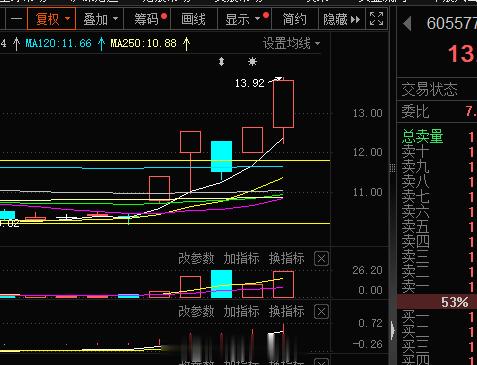Click the upward arrow after MA250

pyautogui.click(x=187, y=44)
